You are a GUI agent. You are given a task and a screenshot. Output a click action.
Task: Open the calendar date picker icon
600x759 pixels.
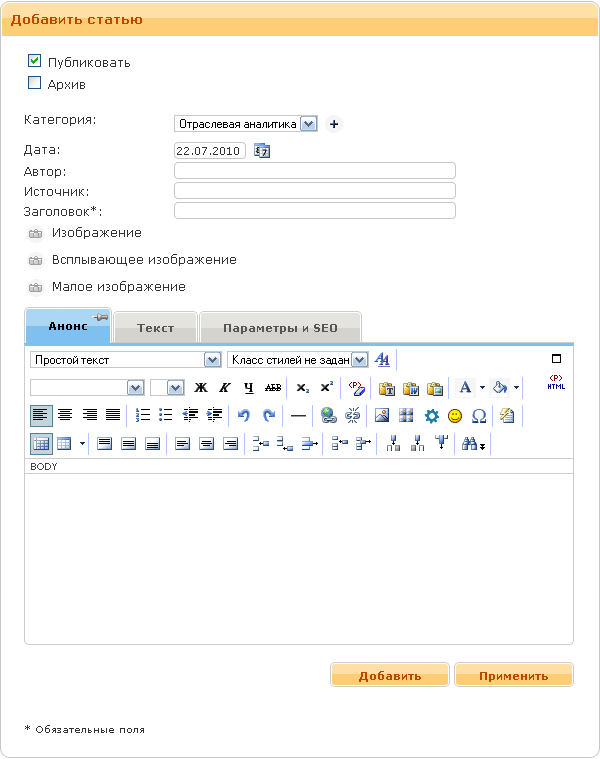point(262,151)
